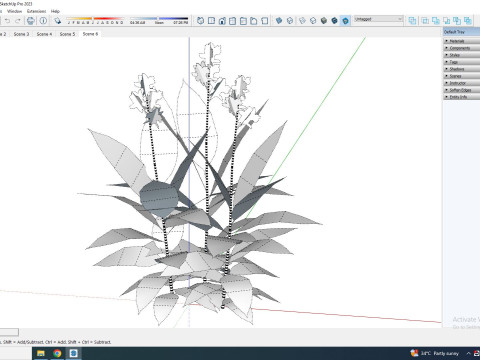Click the shadow date month slider
The image size is (480, 360).
tap(95, 19)
